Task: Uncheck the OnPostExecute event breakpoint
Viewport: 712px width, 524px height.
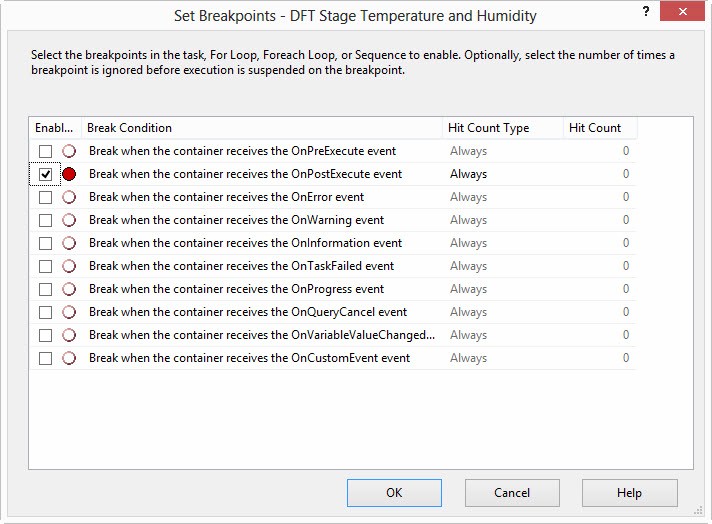Action: click(x=45, y=174)
